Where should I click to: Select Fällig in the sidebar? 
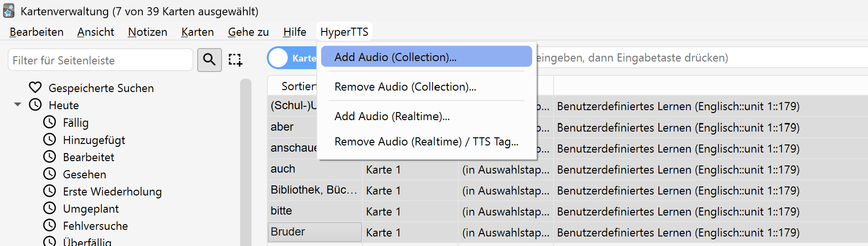tap(76, 123)
